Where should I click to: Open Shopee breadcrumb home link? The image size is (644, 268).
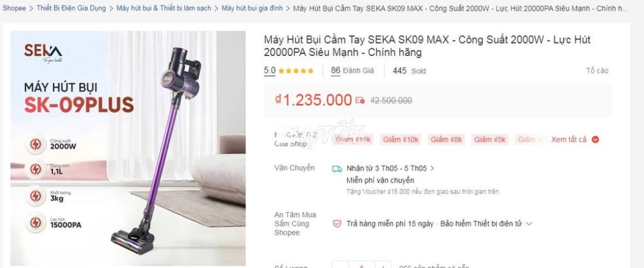(14, 8)
